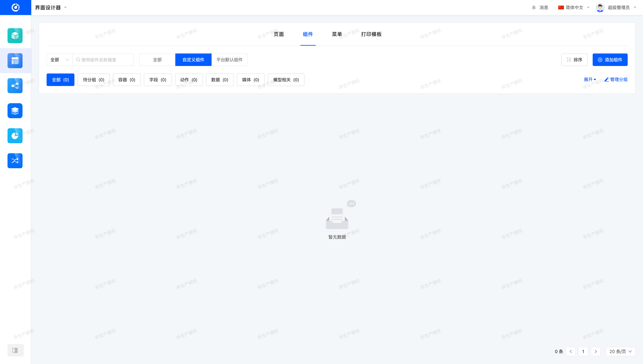
Task: Expand groups with 展开 arrow
Action: click(590, 79)
